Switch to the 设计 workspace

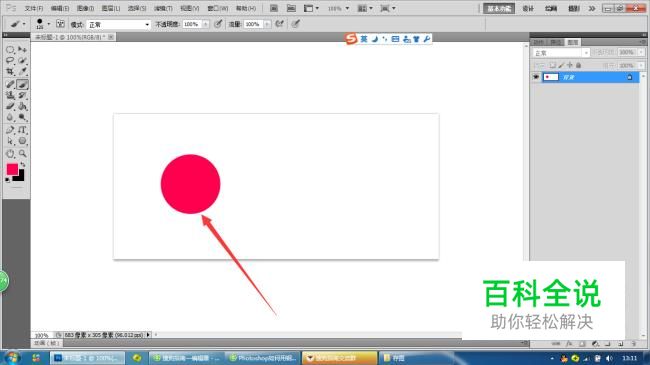528,8
